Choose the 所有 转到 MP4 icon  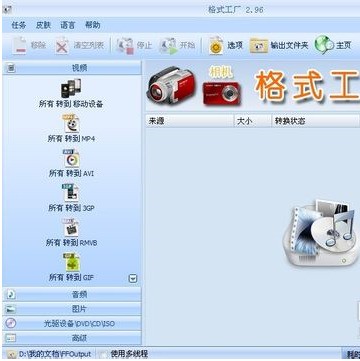[x=71, y=128]
